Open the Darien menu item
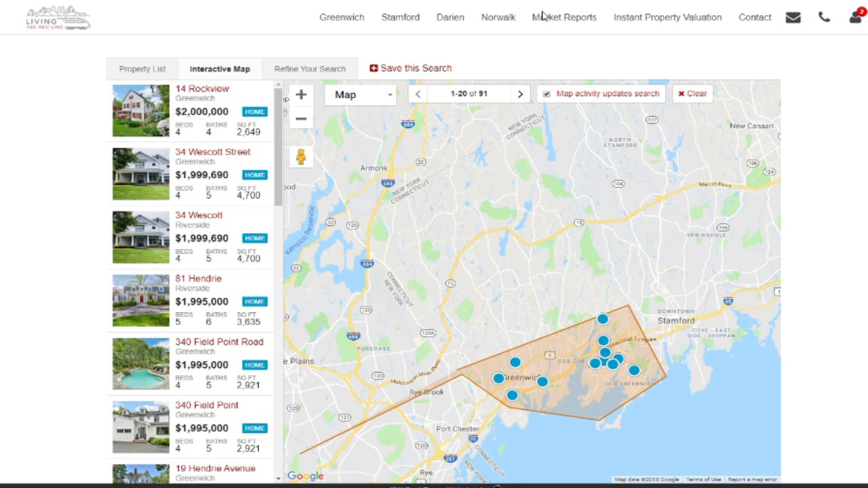 (x=450, y=18)
